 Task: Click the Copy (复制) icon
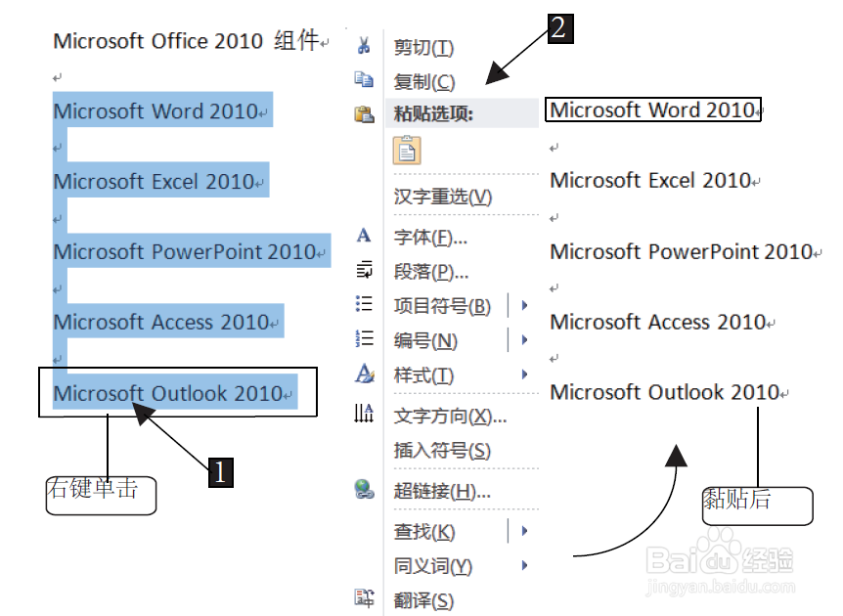click(363, 80)
